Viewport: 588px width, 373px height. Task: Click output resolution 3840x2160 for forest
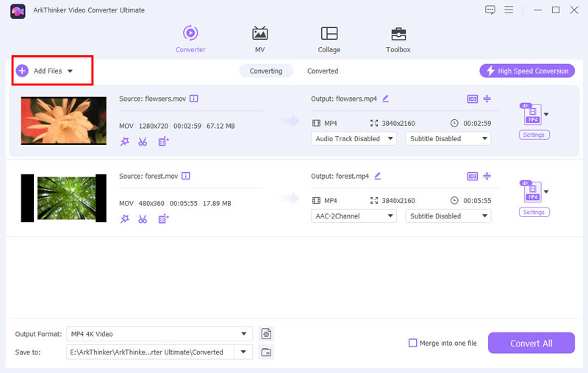tap(398, 200)
